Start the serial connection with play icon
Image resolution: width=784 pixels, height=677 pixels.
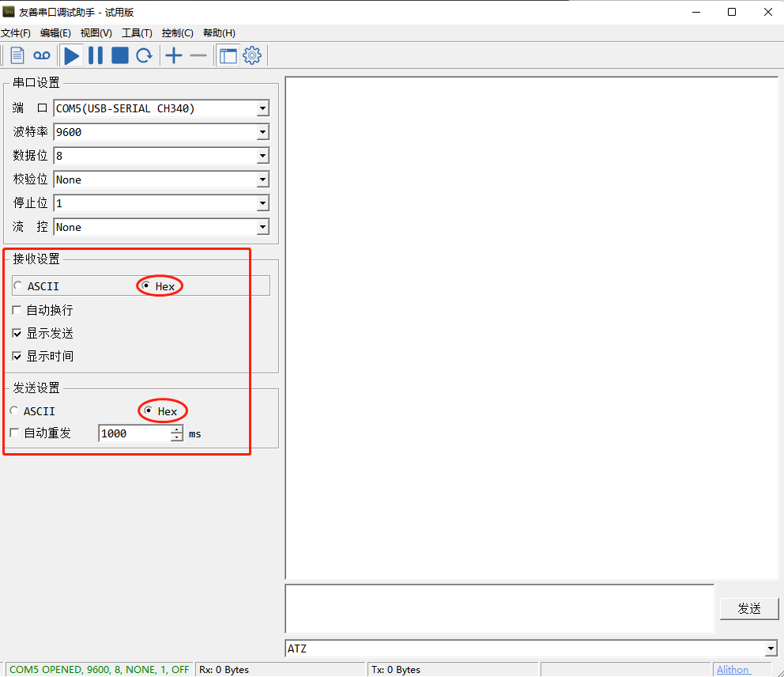[x=72, y=55]
